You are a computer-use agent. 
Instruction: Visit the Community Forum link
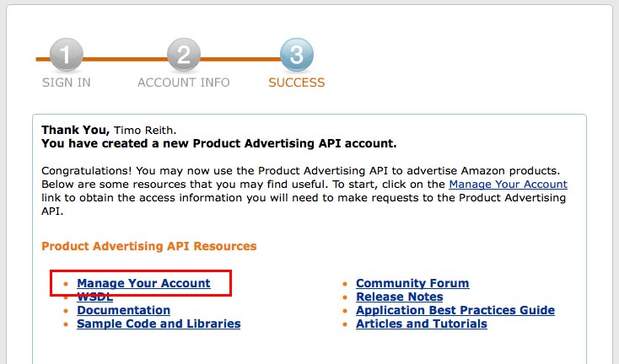point(412,284)
